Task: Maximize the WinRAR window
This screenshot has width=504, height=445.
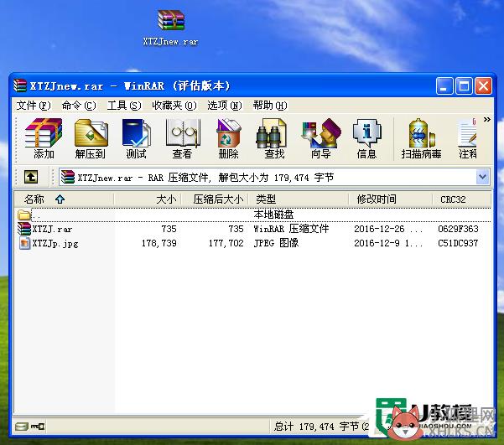Action: pyautogui.click(x=464, y=86)
